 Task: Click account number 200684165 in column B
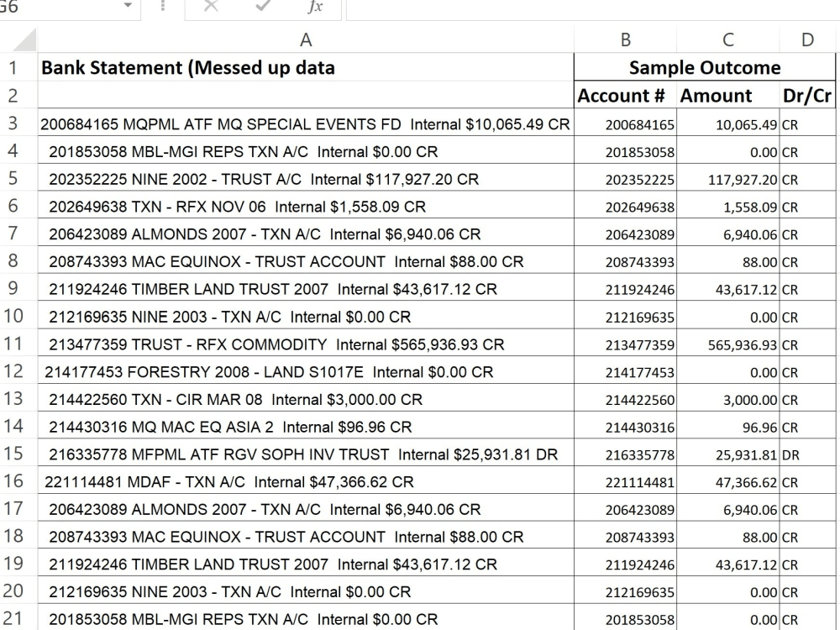[625, 123]
